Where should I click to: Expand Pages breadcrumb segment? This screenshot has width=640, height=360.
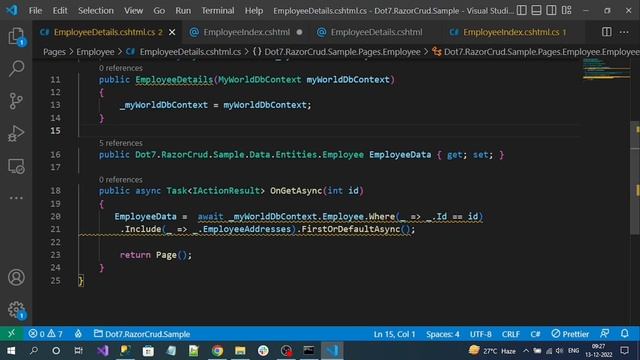point(54,52)
